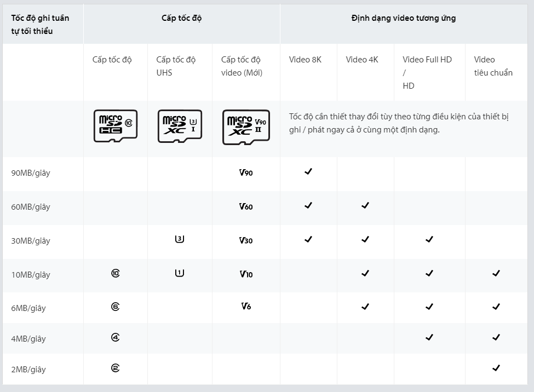This screenshot has height=392, width=534.
Task: Click the Full HD checkmark in 4MB/giây row
Action: tap(429, 337)
